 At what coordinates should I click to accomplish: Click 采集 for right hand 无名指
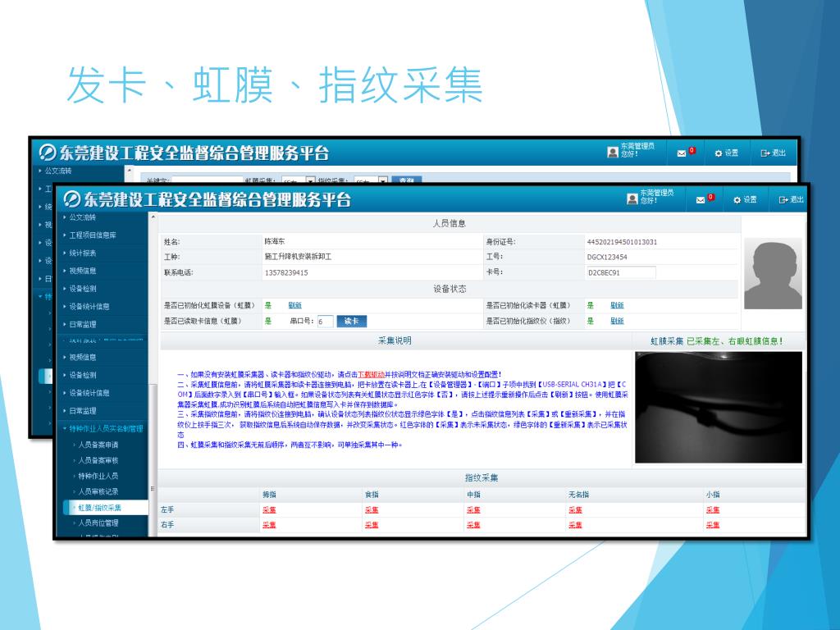coord(575,524)
